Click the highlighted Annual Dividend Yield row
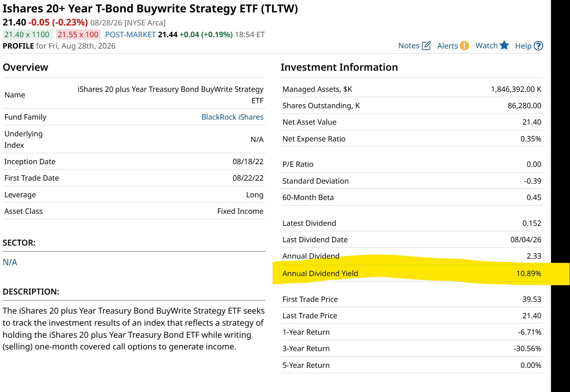Screen dimensions: 570x392 pos(412,273)
